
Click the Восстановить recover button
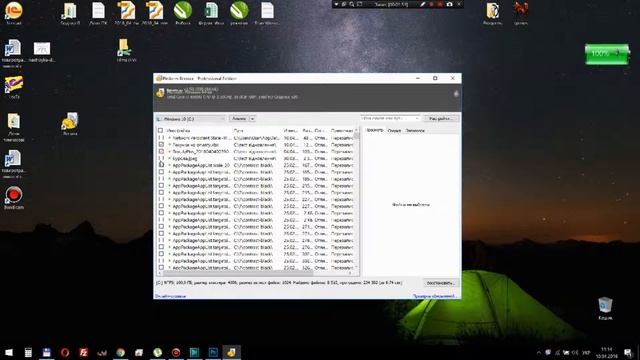[x=440, y=283]
